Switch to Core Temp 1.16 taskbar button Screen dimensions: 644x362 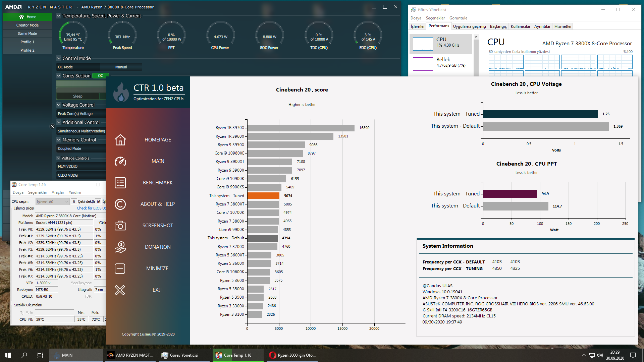point(237,355)
